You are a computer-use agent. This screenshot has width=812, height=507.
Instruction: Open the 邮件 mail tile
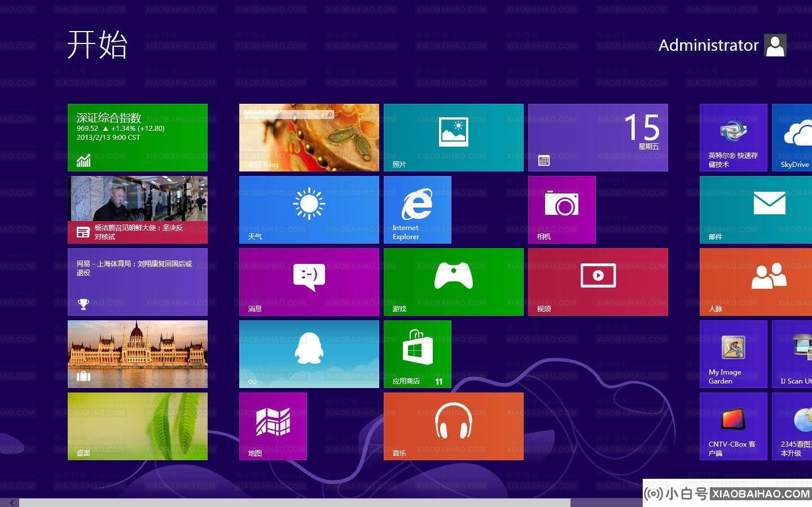pos(756,210)
